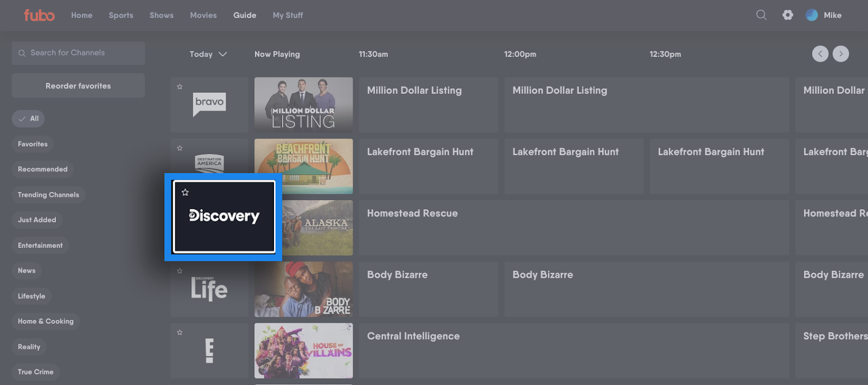Click the Now Playing column header
Screen dimensions: 868x385
point(277,54)
